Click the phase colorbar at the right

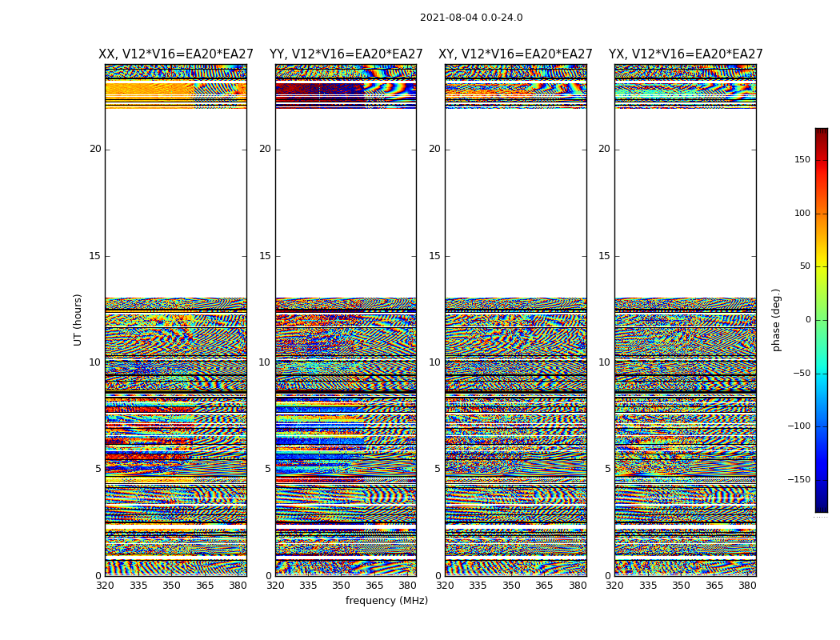click(821, 320)
